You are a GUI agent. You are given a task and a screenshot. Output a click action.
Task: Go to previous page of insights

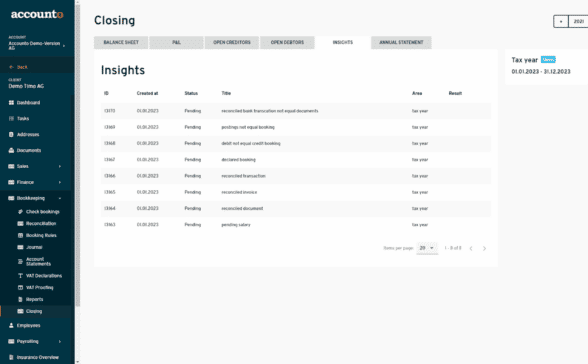click(x=471, y=248)
